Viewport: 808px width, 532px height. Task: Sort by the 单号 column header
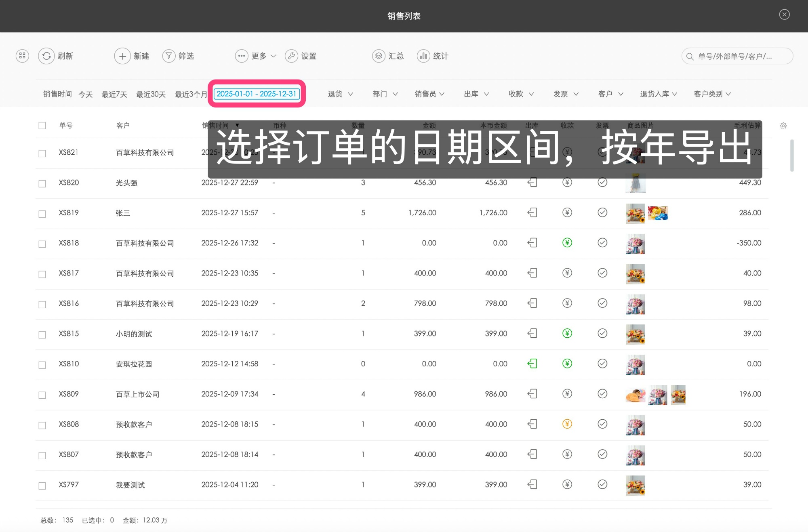(66, 126)
